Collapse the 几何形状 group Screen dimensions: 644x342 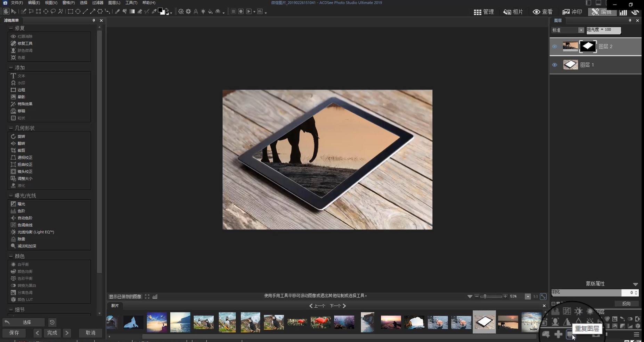[x=11, y=128]
